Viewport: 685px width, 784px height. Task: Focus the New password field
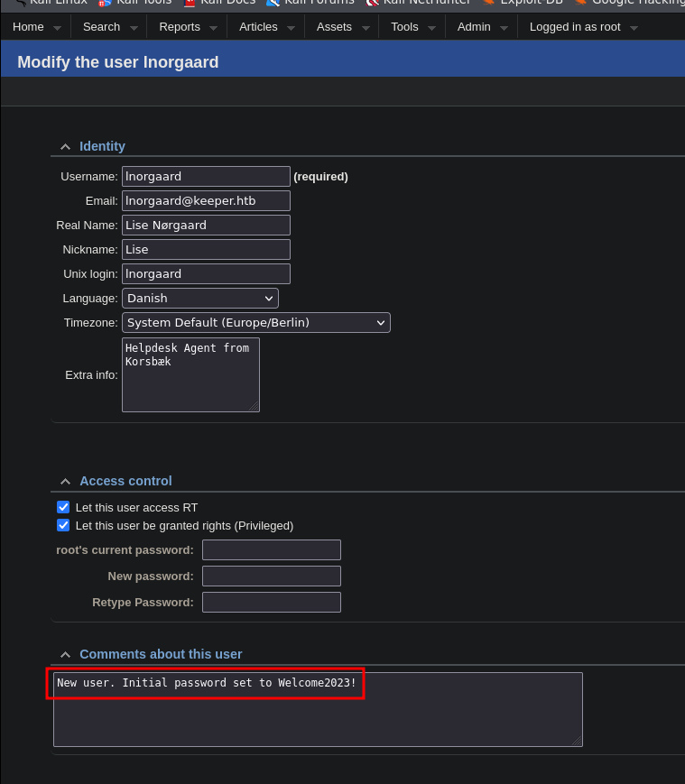pos(271,576)
